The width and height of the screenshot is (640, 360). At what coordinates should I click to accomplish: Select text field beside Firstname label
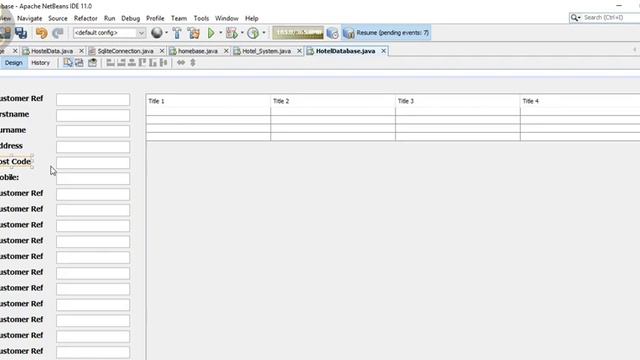[93, 115]
